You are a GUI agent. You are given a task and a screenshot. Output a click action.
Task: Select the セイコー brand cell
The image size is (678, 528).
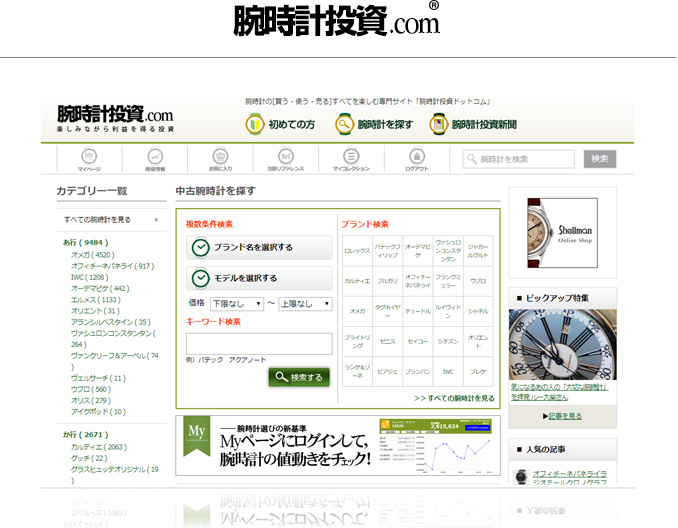coord(418,341)
